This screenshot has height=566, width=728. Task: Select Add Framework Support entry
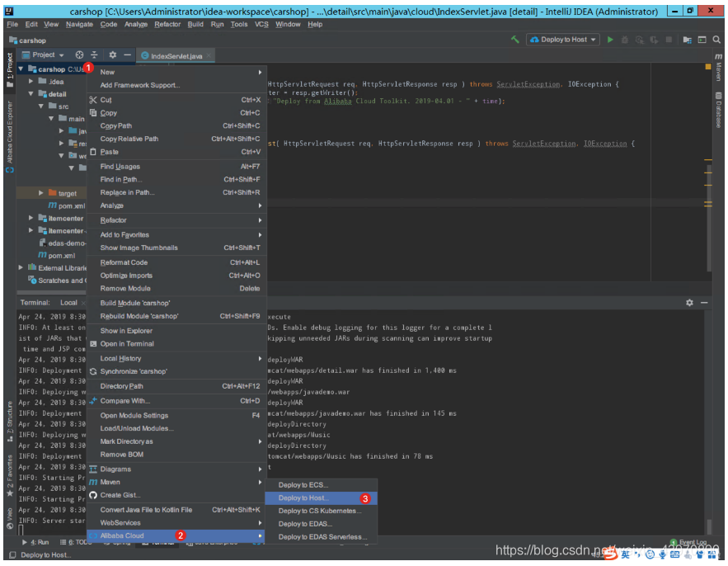click(x=176, y=85)
